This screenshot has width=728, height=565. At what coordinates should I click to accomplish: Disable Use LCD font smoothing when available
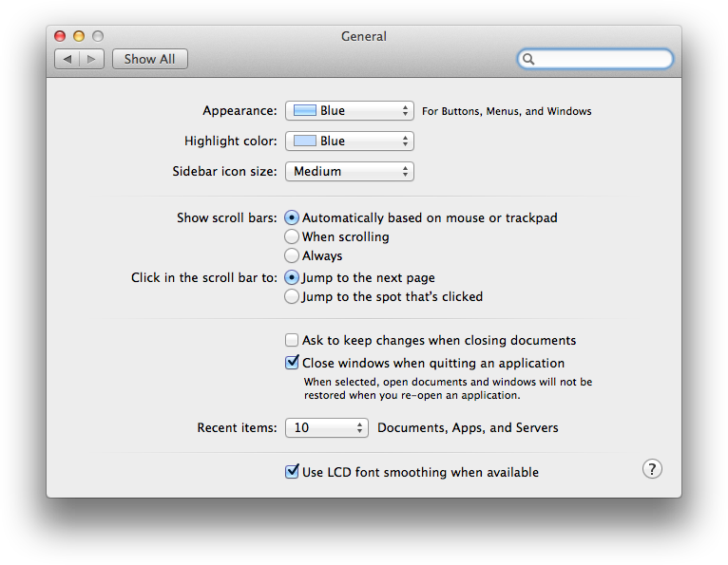tap(293, 472)
